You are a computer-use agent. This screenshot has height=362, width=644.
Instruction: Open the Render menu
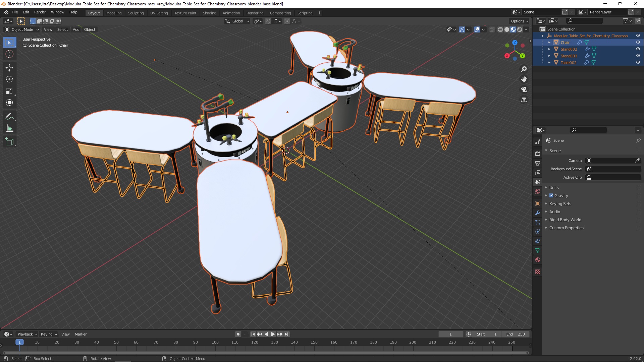tap(40, 12)
